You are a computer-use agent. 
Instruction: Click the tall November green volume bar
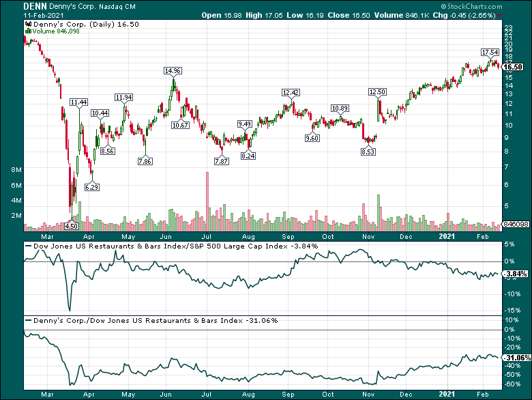tap(379, 213)
